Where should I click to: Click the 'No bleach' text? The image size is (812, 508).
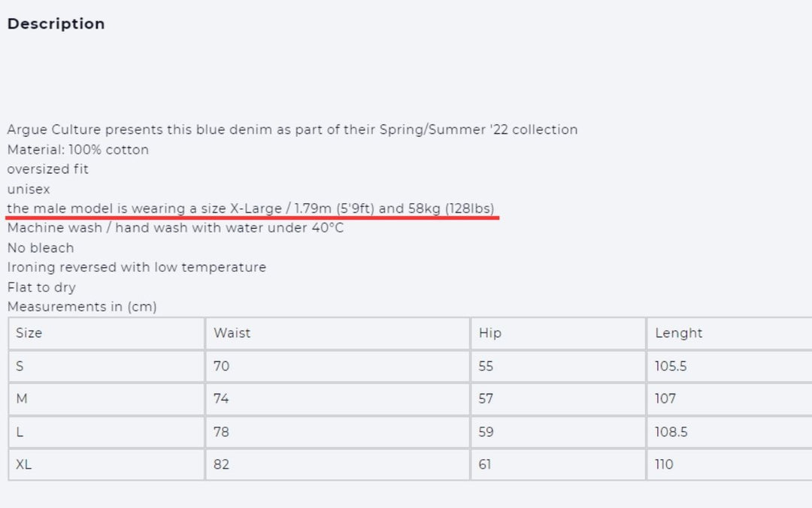tap(41, 248)
